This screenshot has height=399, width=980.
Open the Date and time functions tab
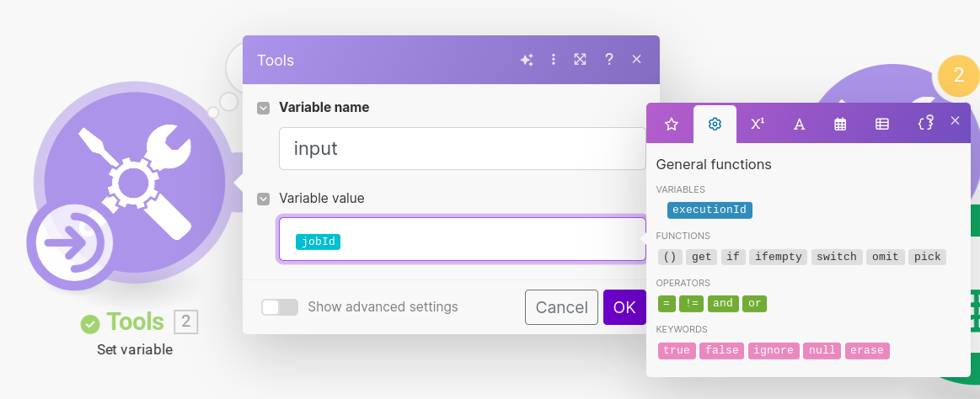point(840,125)
